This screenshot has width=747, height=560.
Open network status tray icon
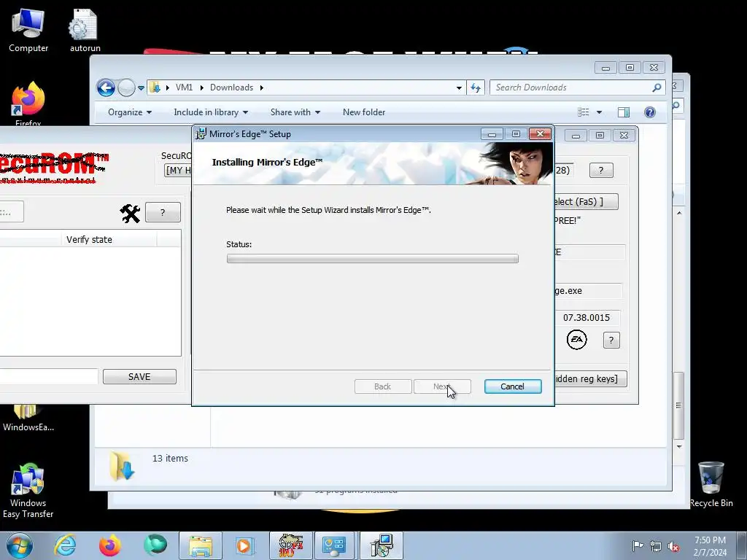tap(656, 546)
